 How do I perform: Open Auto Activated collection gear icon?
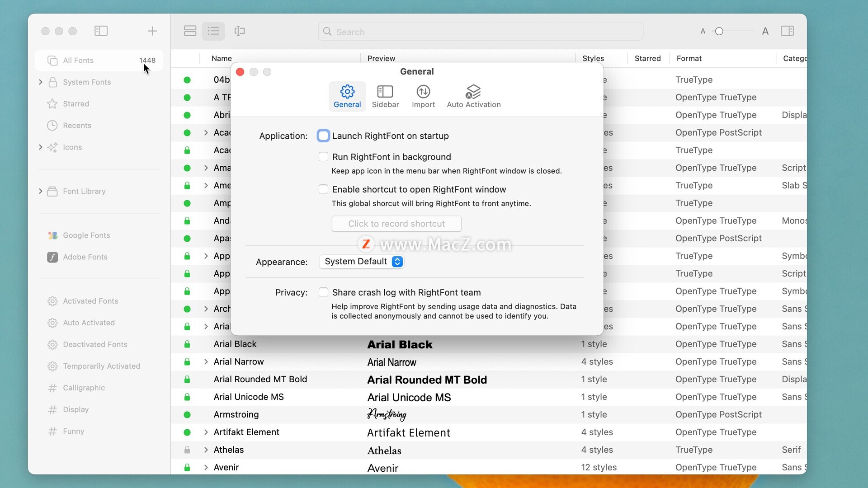pos(52,323)
